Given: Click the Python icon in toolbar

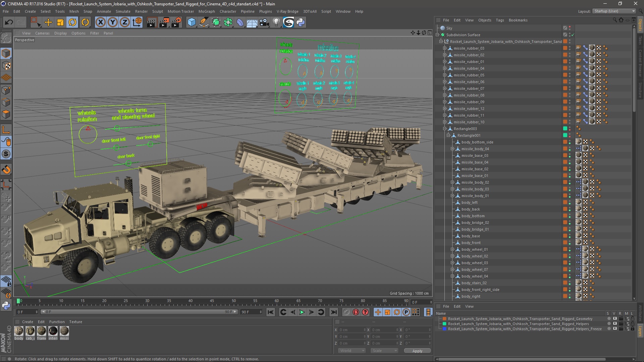Looking at the screenshot, I should pos(301,22).
